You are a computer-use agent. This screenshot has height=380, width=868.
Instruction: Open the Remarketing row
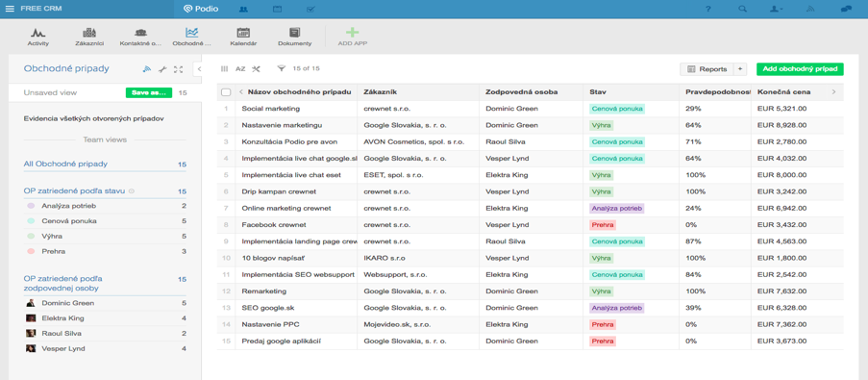click(x=531, y=291)
